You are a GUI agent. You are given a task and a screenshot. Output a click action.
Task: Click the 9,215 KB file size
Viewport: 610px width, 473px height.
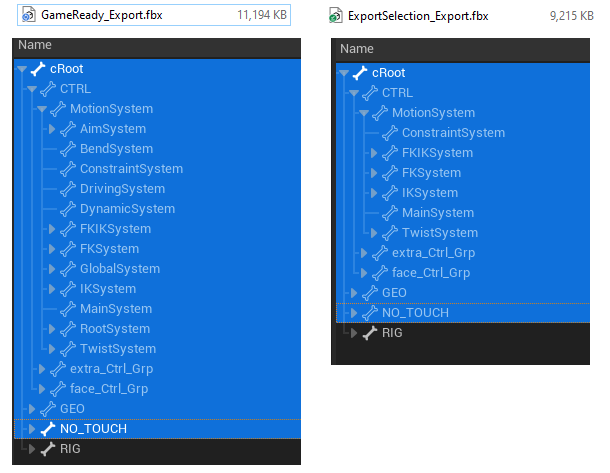coord(571,16)
